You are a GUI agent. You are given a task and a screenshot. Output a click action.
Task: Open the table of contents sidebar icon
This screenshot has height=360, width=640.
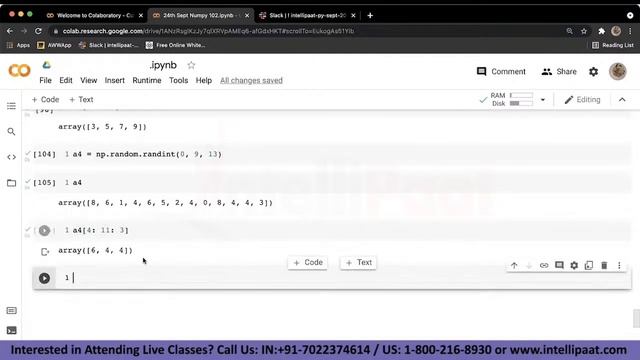coord(11,106)
